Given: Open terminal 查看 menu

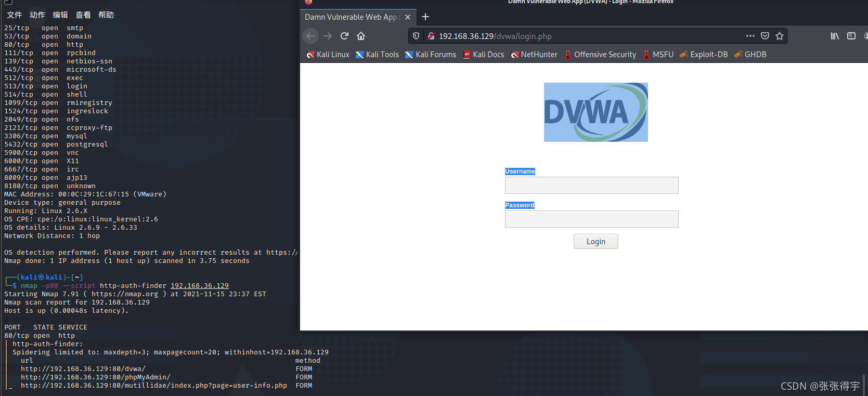Looking at the screenshot, I should pyautogui.click(x=83, y=15).
